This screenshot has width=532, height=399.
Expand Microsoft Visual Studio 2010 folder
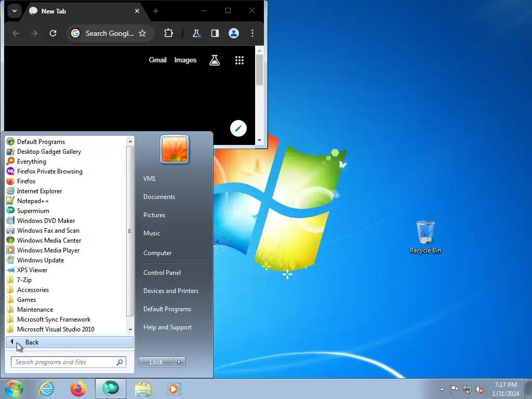(x=66, y=329)
